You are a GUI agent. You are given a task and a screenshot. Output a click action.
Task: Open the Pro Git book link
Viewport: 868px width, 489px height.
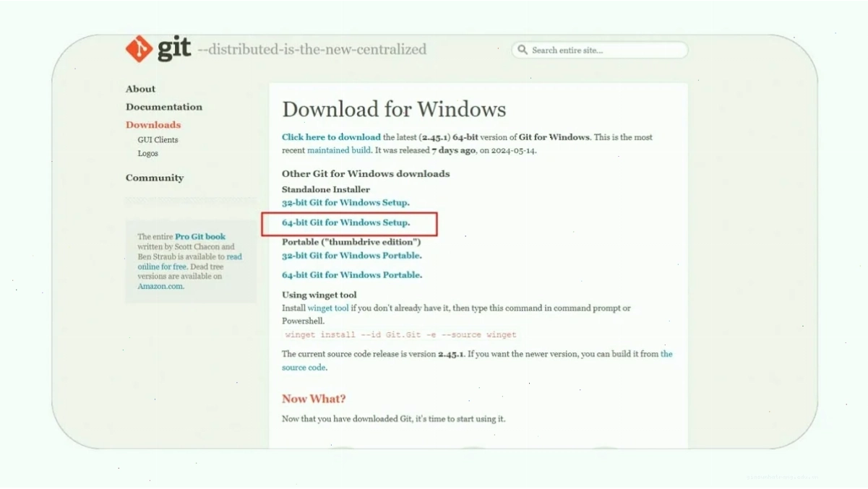pyautogui.click(x=200, y=236)
